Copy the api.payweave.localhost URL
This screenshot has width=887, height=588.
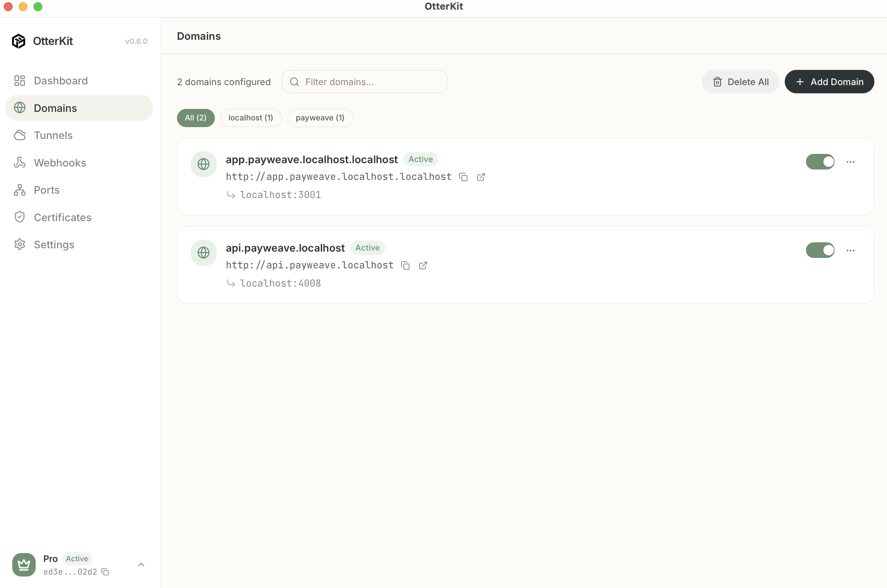[x=406, y=265]
